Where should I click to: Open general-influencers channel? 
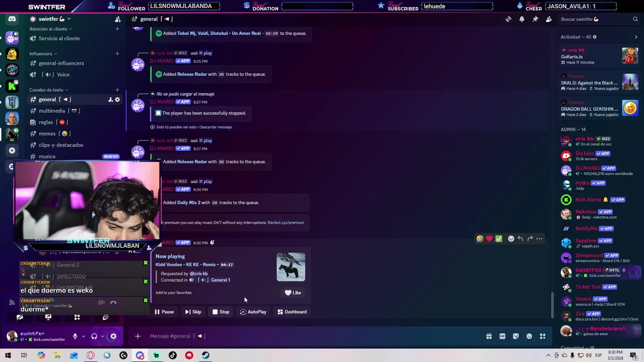pyautogui.click(x=74, y=63)
